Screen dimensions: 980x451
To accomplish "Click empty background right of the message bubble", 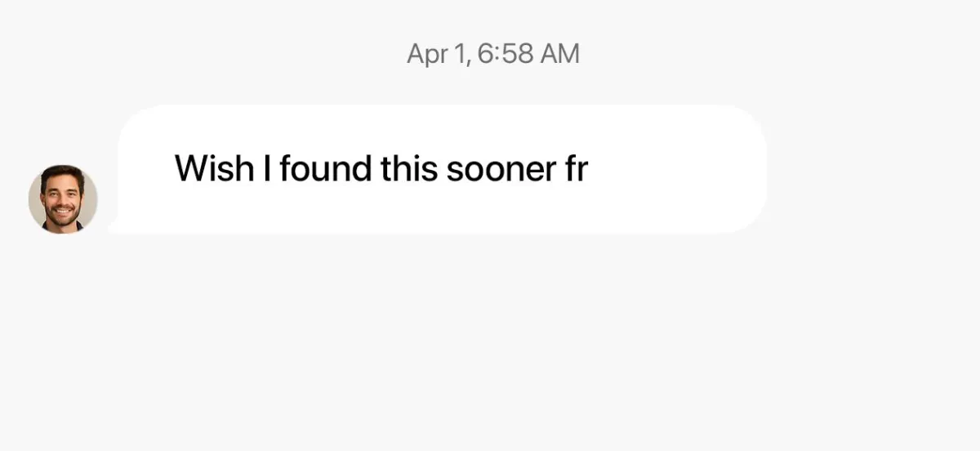I will point(874,169).
